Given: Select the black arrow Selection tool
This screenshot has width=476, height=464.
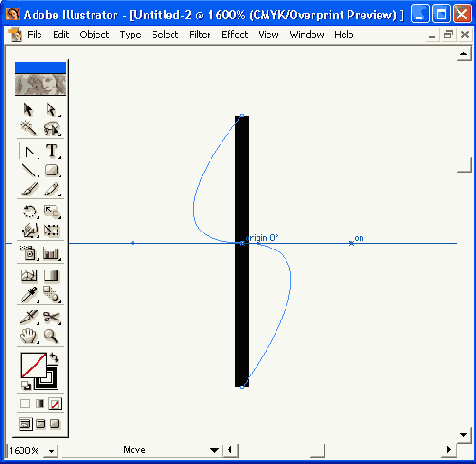Looking at the screenshot, I should [29, 110].
